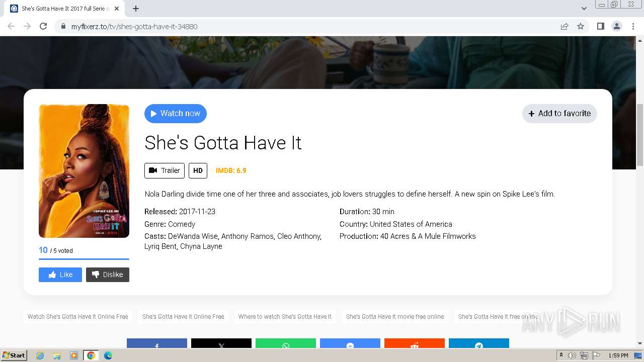Show hidden system tray icons
Image resolution: width=644 pixels, height=362 pixels.
[x=561, y=355]
